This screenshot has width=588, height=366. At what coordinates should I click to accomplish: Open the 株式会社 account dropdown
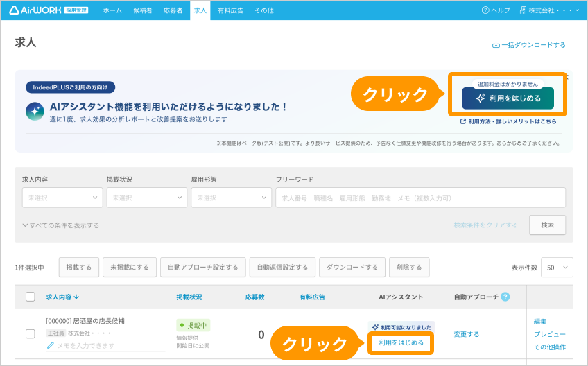click(549, 10)
